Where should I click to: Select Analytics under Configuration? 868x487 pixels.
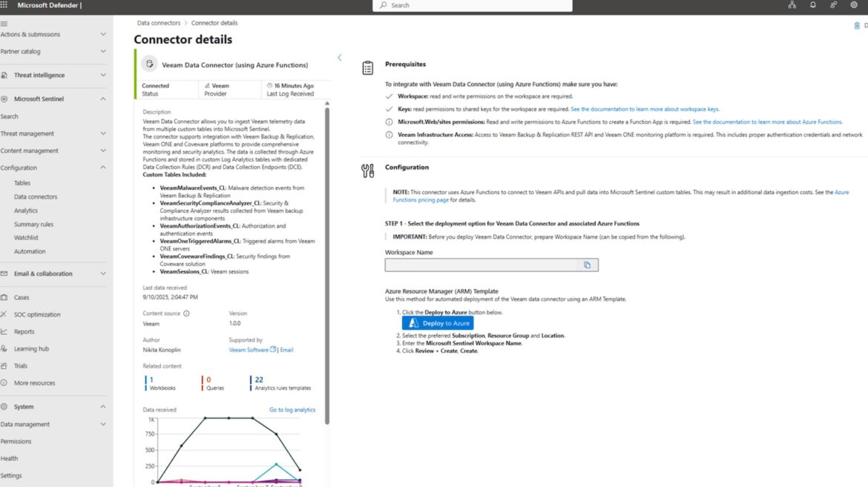click(x=26, y=211)
